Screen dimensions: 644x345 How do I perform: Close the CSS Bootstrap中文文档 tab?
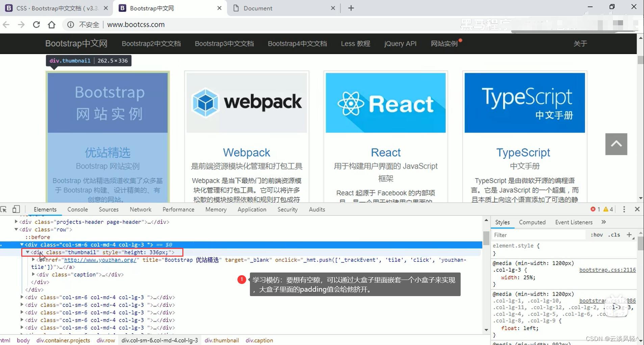click(x=106, y=8)
